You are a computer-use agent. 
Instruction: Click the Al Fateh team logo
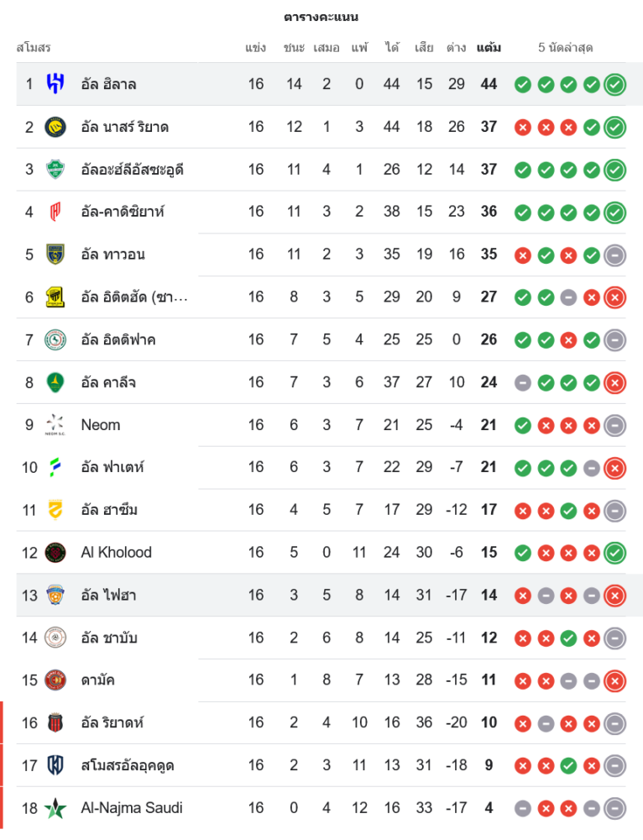point(55,467)
